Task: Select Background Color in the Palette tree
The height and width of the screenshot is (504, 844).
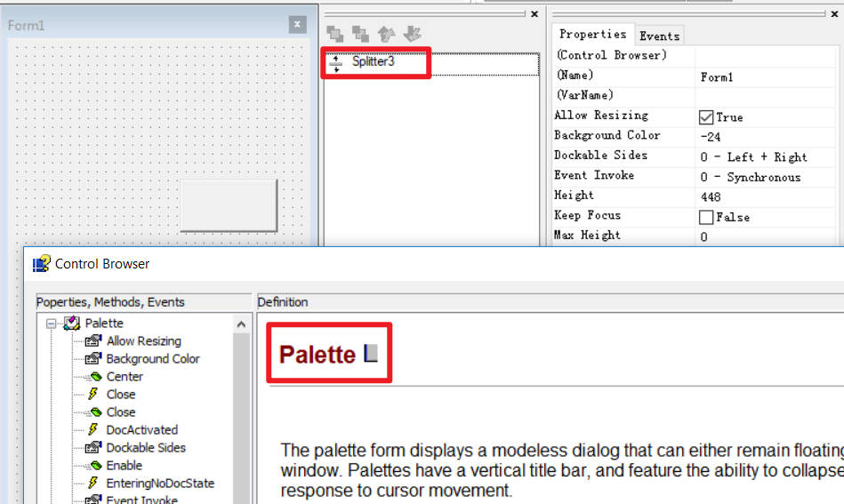Action: pyautogui.click(x=153, y=359)
